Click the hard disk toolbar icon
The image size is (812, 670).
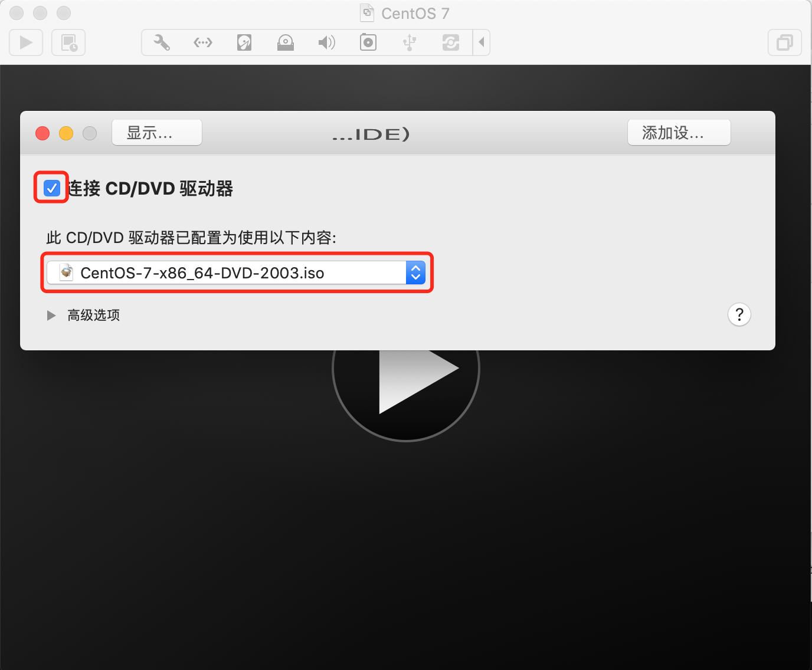[244, 42]
